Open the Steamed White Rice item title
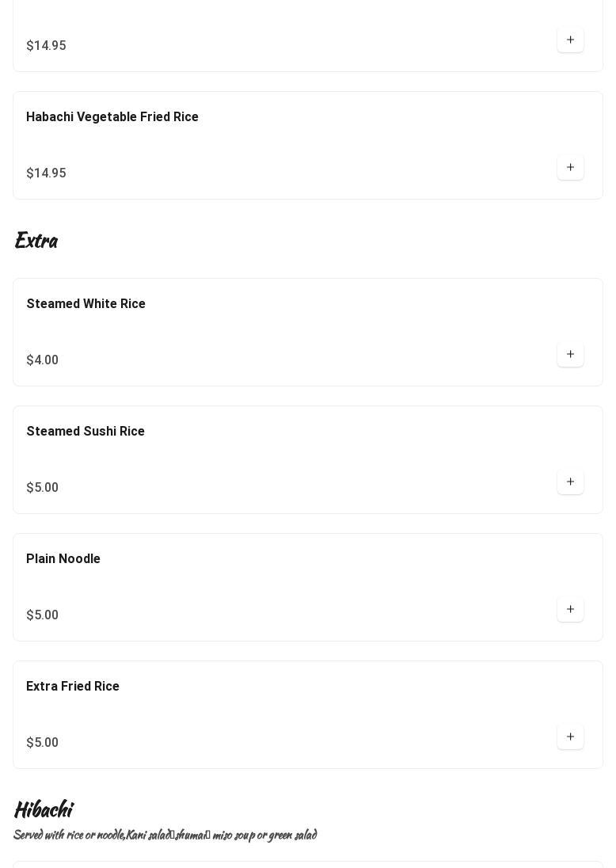 [x=86, y=304]
